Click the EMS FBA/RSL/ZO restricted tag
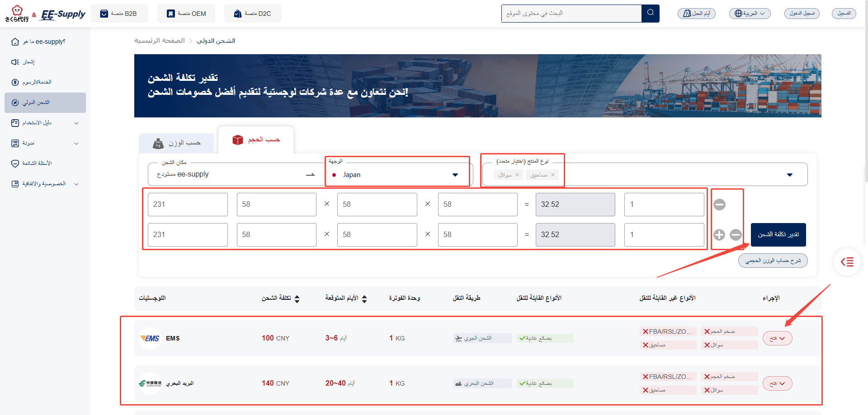868x415 pixels. coord(668,331)
